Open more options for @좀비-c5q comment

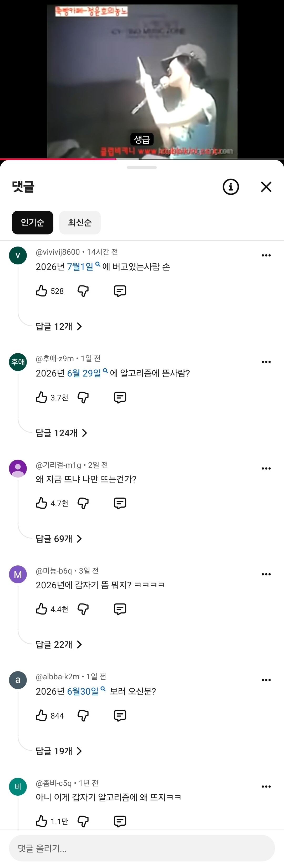[x=266, y=786]
